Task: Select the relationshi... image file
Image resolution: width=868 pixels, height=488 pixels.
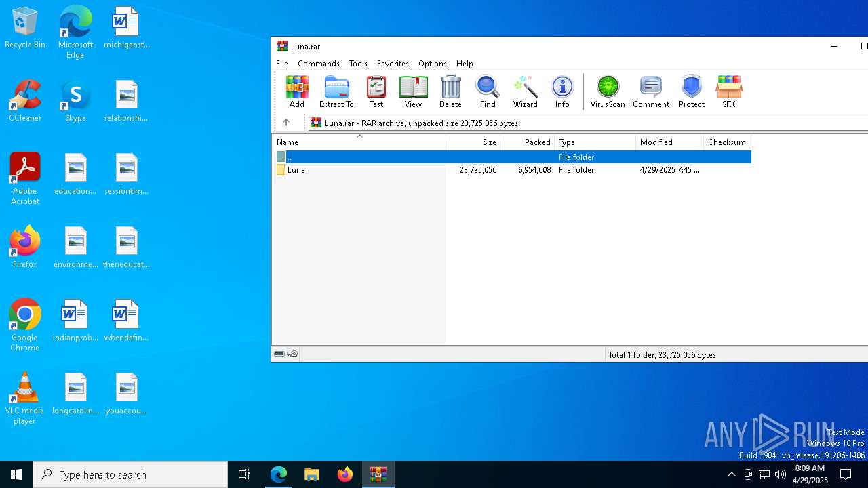Action: coord(126,101)
